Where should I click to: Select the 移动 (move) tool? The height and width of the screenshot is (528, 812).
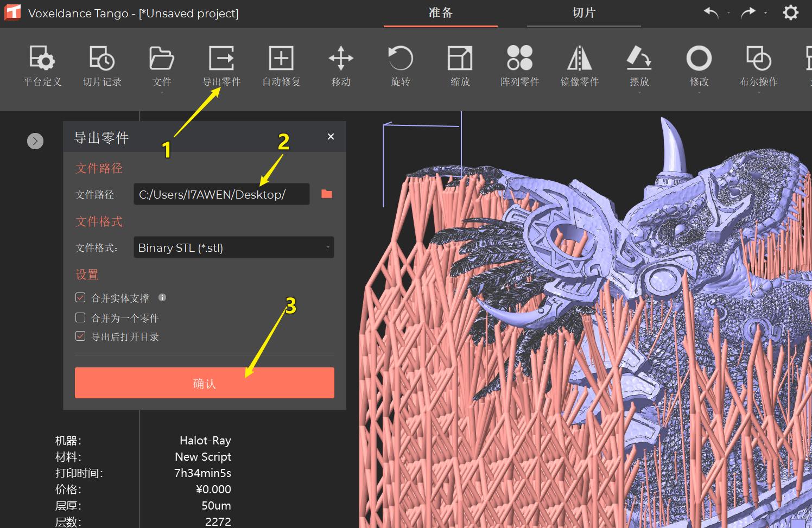(340, 66)
